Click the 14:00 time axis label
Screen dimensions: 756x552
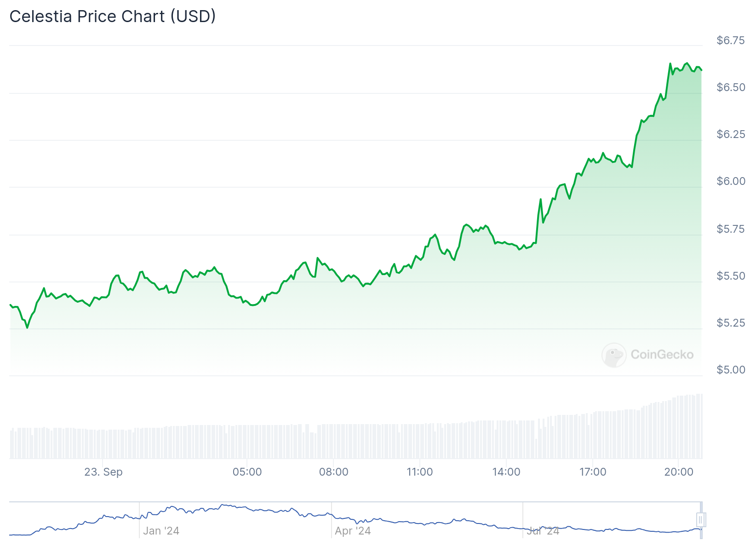506,472
